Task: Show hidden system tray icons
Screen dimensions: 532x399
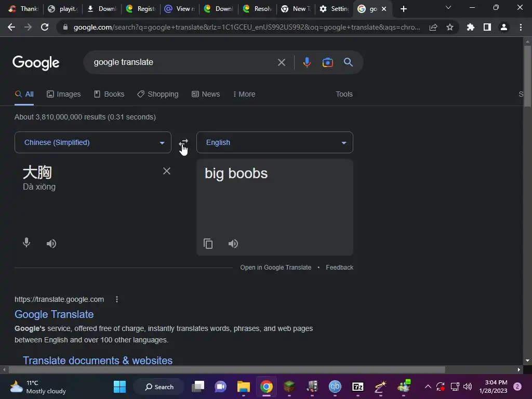Action: coord(428,387)
